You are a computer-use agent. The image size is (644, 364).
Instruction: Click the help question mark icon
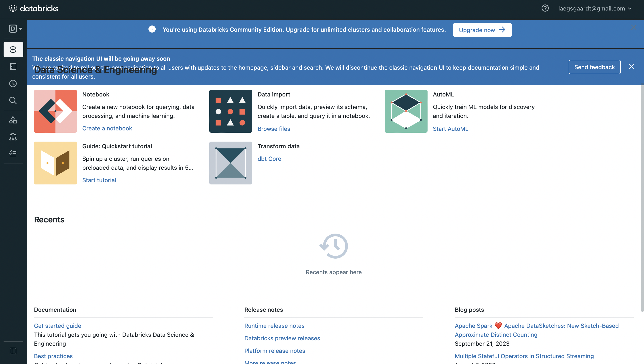point(545,8)
